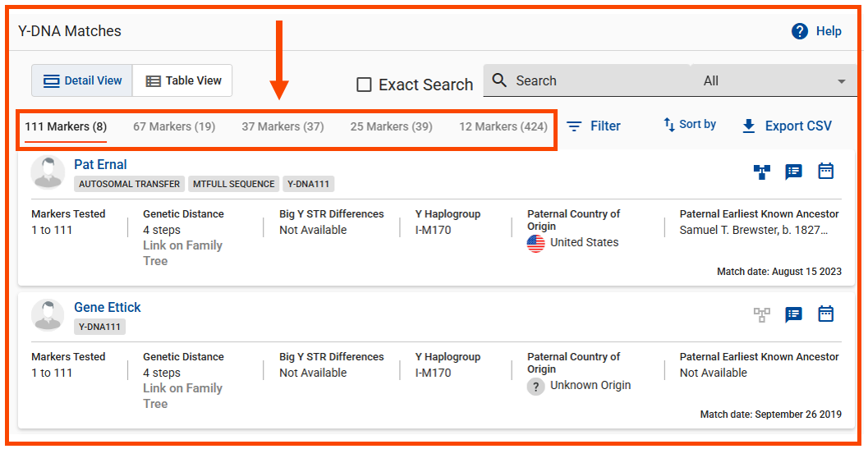This screenshot has width=868, height=449.
Task: Open the All search category dropdown
Action: click(x=774, y=81)
